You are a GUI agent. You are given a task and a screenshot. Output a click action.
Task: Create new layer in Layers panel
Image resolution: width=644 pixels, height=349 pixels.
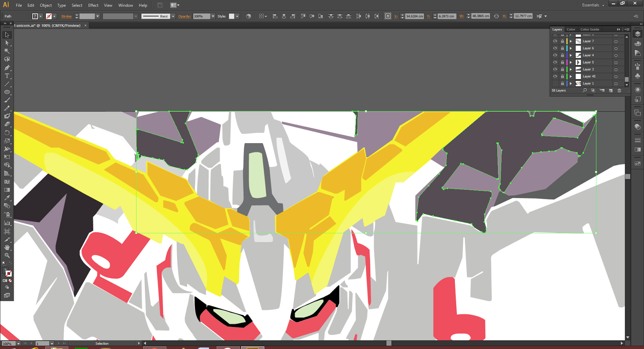click(611, 90)
